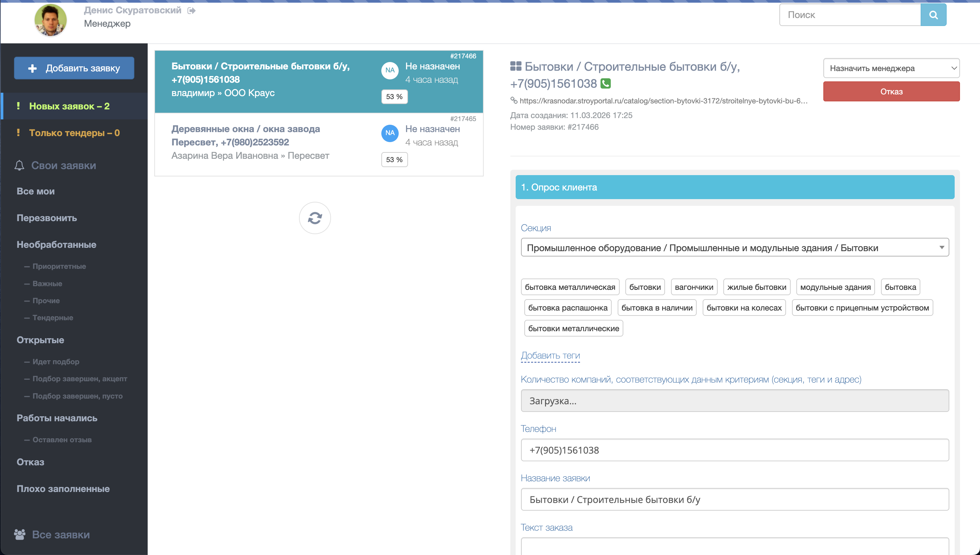The width and height of the screenshot is (980, 555).
Task: Click the user profile photo
Action: [x=51, y=20]
